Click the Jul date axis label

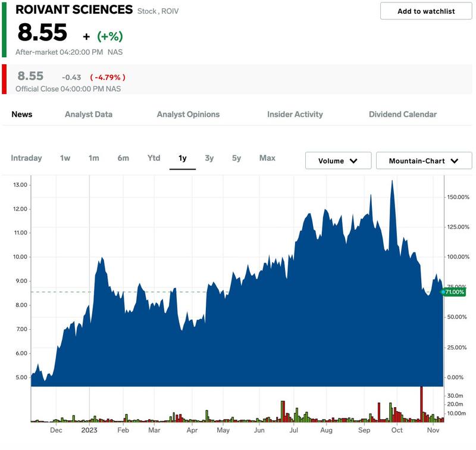pyautogui.click(x=293, y=430)
